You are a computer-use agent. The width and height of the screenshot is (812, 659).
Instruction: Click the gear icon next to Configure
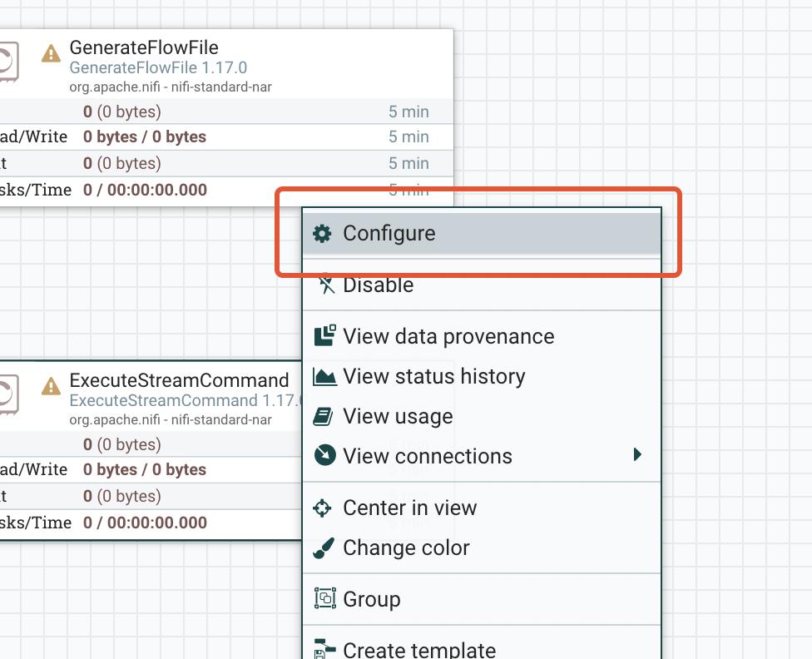[x=322, y=234]
